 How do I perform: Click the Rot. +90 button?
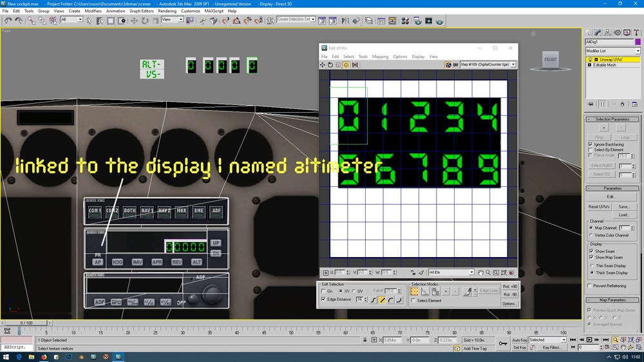(510, 287)
